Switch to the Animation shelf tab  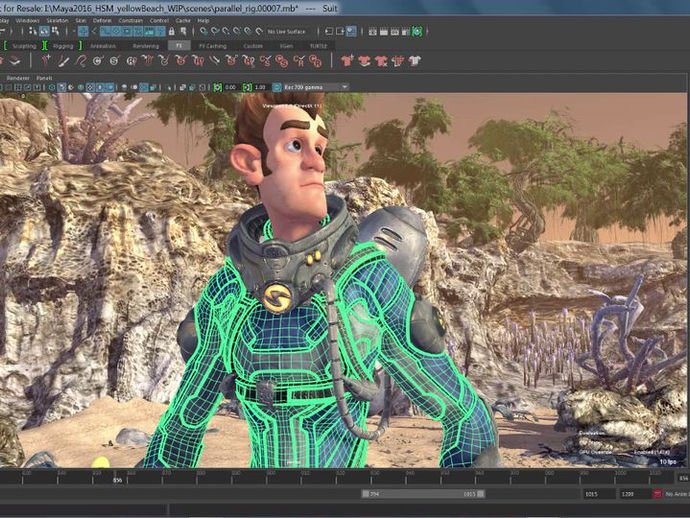coord(103,46)
